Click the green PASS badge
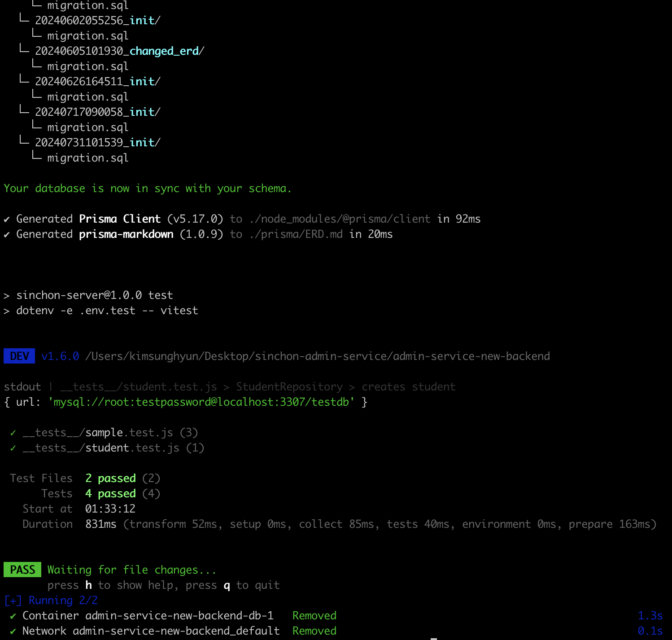 [x=22, y=570]
